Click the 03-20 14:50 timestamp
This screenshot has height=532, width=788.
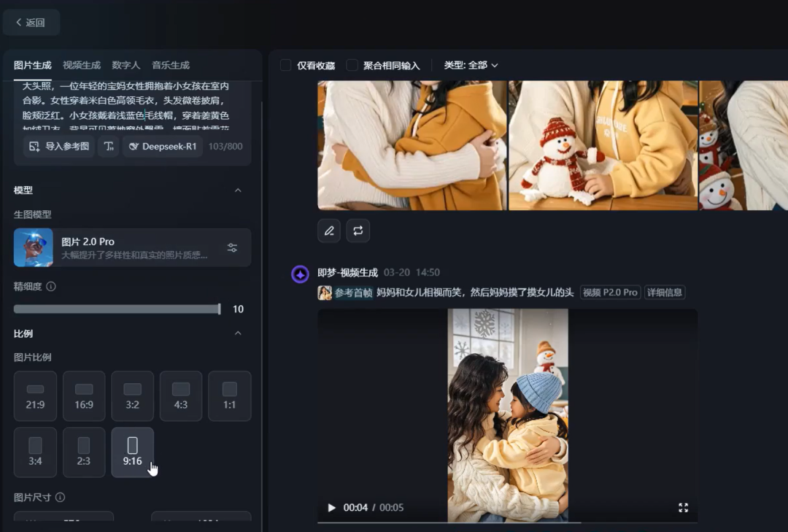coord(412,272)
